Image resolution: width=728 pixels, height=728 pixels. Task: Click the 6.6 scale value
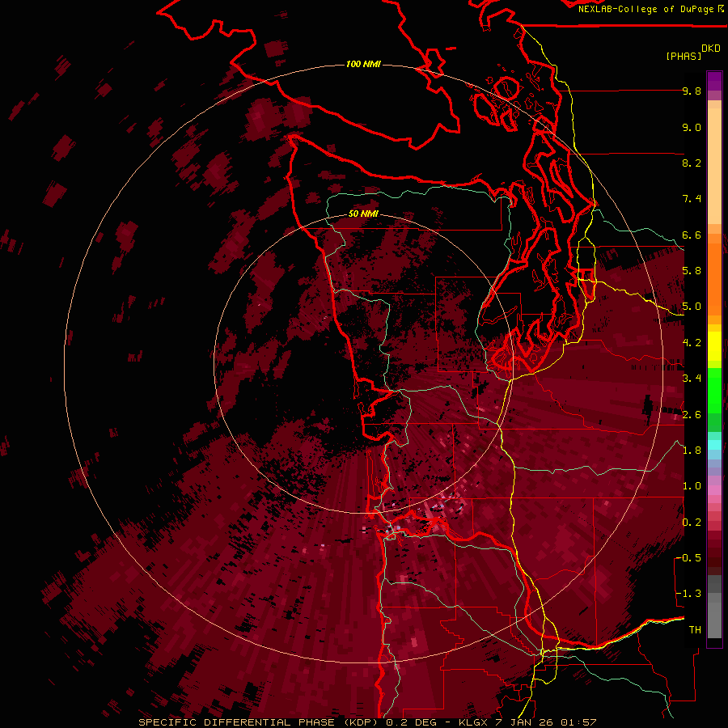point(692,235)
